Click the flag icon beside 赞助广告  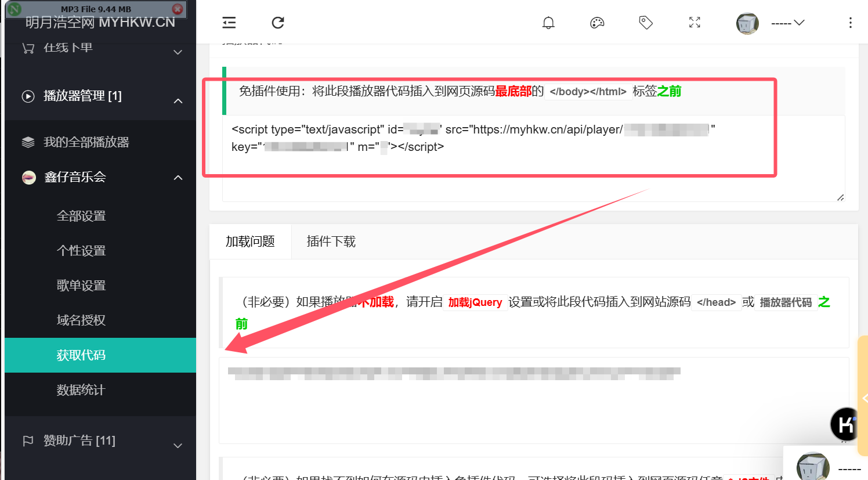coord(28,441)
